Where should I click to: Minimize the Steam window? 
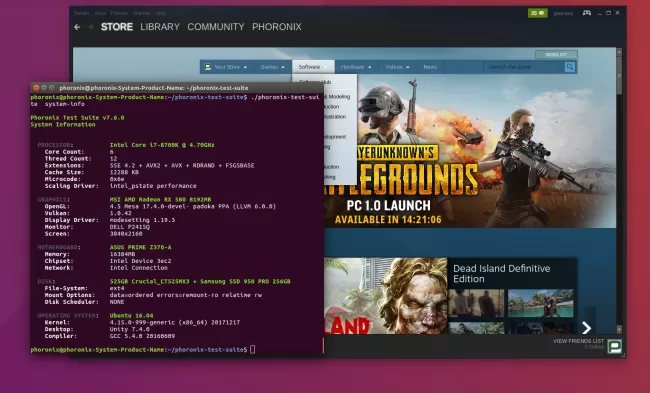[599, 13]
